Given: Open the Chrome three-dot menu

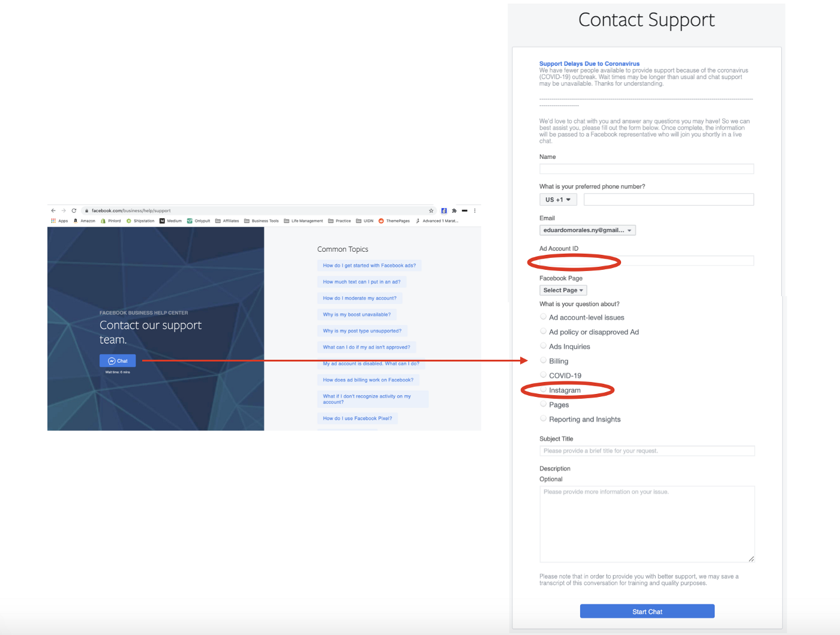Looking at the screenshot, I should point(475,210).
